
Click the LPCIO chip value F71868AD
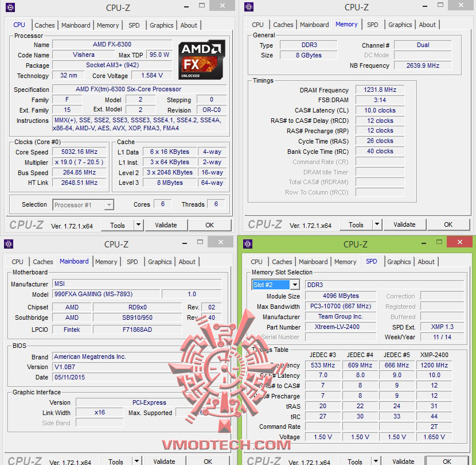click(x=137, y=330)
